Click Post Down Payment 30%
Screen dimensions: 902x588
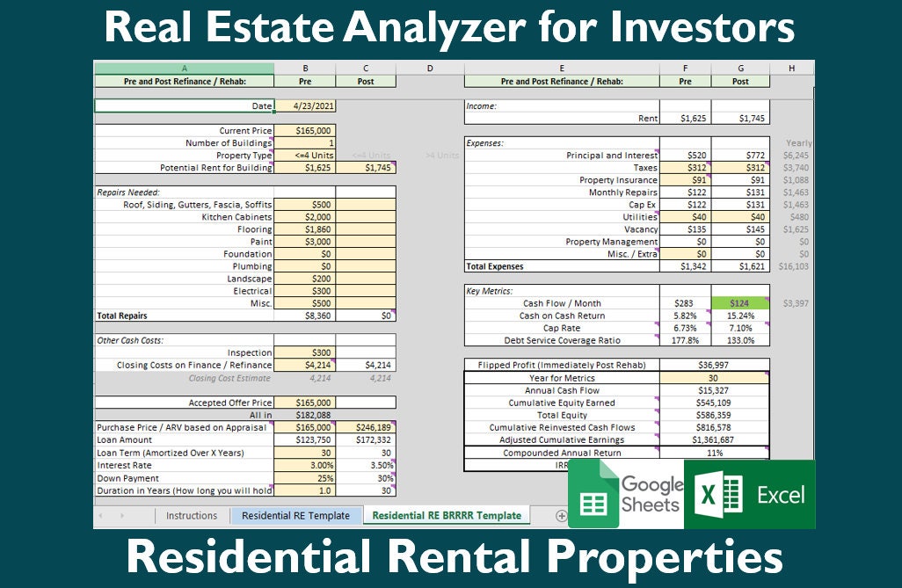(366, 478)
